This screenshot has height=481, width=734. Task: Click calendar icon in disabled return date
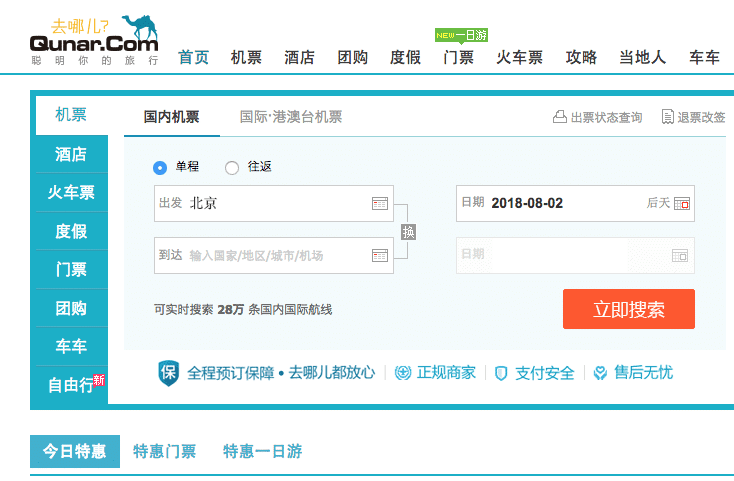679,255
